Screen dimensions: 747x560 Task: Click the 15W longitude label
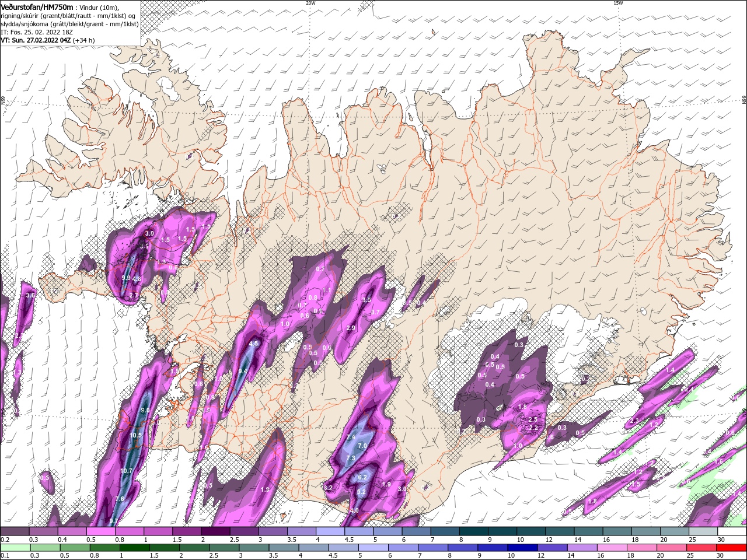coord(618,3)
